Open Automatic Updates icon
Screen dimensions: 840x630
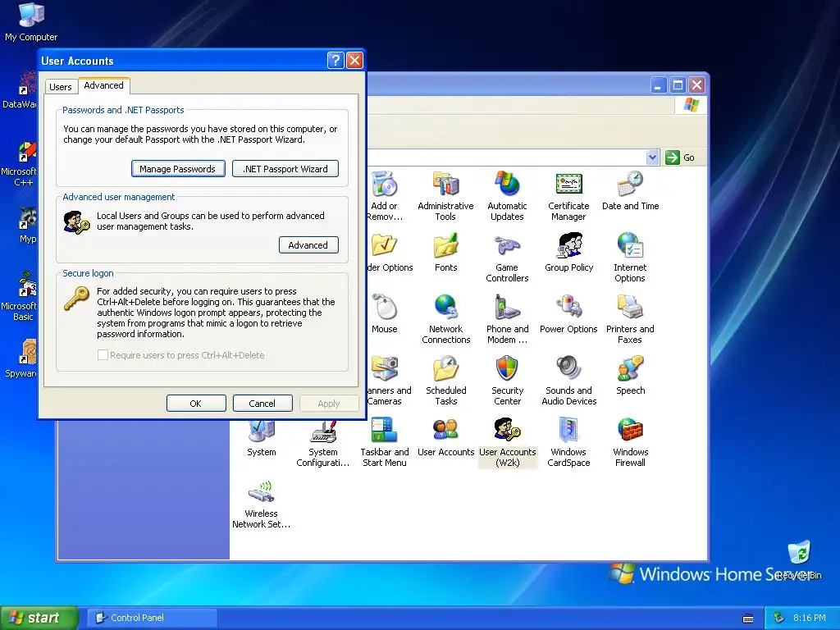[x=507, y=196]
